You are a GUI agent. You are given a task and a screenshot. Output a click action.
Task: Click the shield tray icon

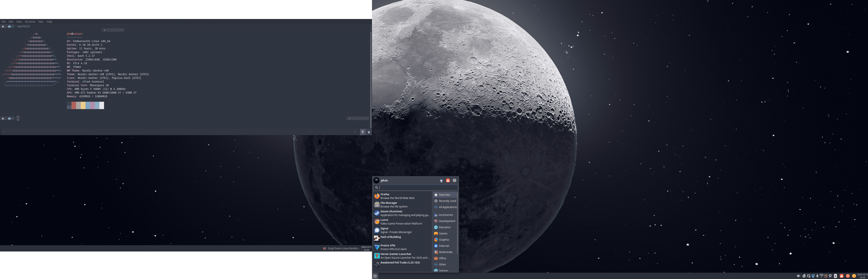tap(830, 276)
